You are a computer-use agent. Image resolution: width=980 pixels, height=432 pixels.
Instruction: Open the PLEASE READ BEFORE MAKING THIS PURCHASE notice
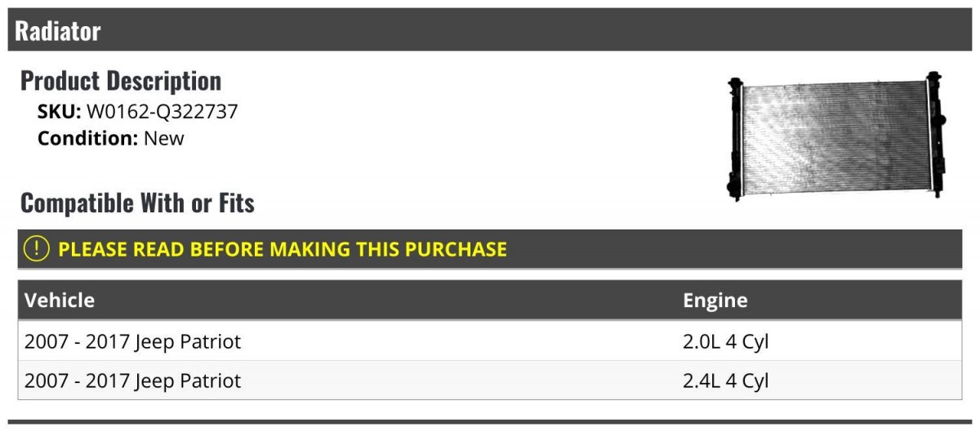pos(283,249)
